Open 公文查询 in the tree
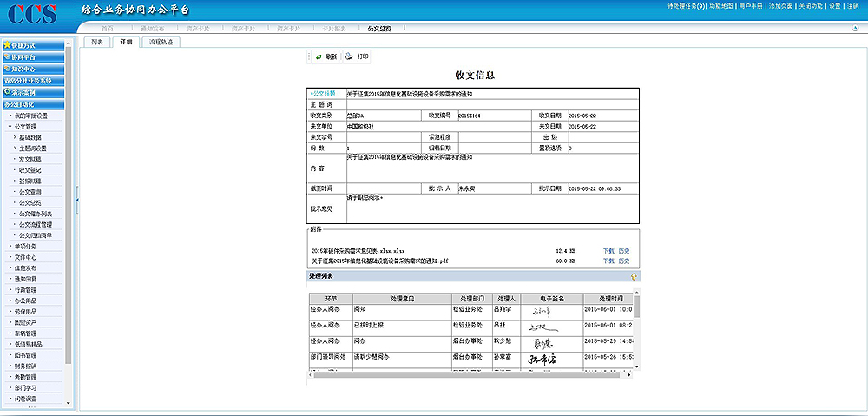The height and width of the screenshot is (416, 868). coord(30,192)
